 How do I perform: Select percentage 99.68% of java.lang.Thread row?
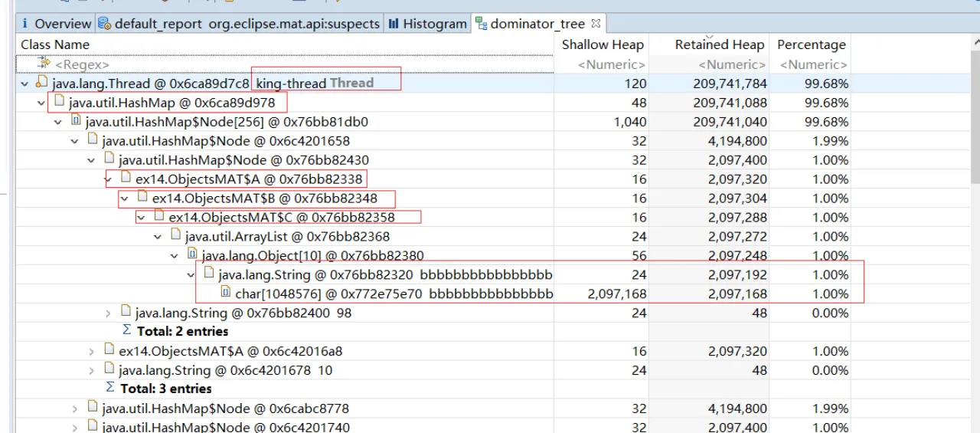point(826,84)
